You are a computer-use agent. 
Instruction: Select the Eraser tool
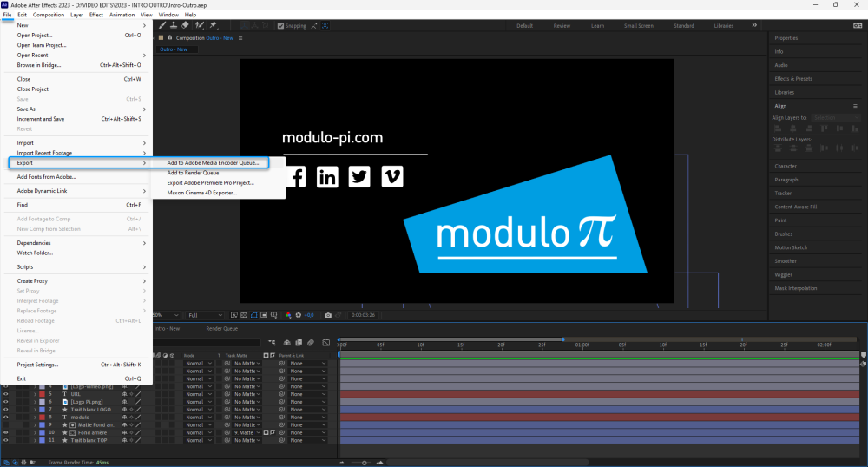pyautogui.click(x=186, y=25)
